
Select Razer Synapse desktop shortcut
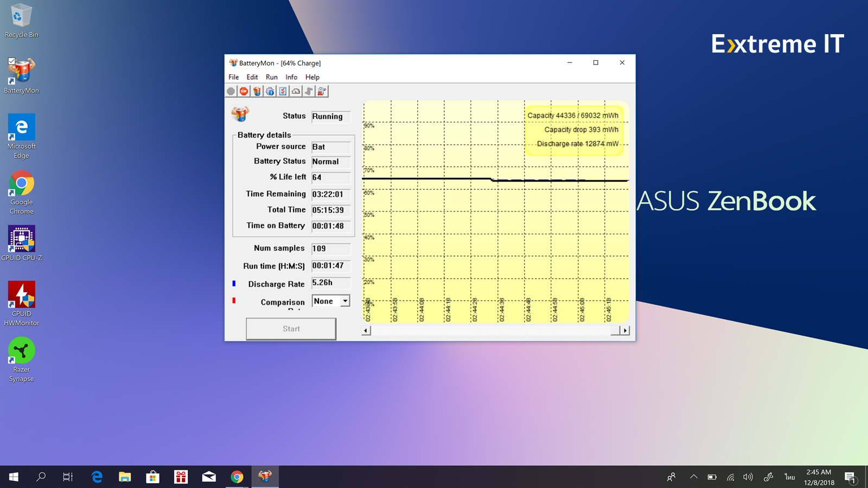pos(22,360)
